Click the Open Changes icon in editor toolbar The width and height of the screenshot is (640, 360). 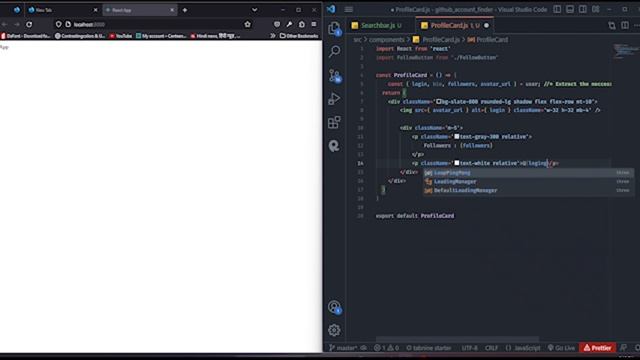pos(612,25)
